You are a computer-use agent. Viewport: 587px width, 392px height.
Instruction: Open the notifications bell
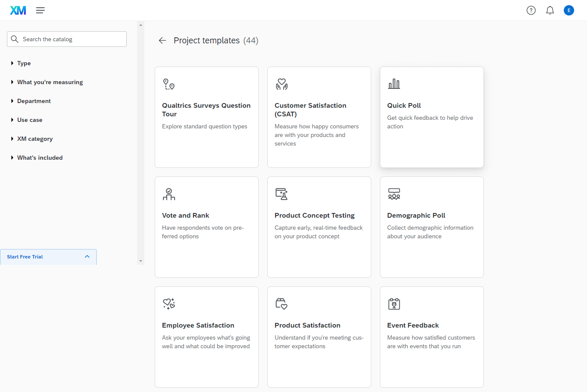pyautogui.click(x=550, y=10)
